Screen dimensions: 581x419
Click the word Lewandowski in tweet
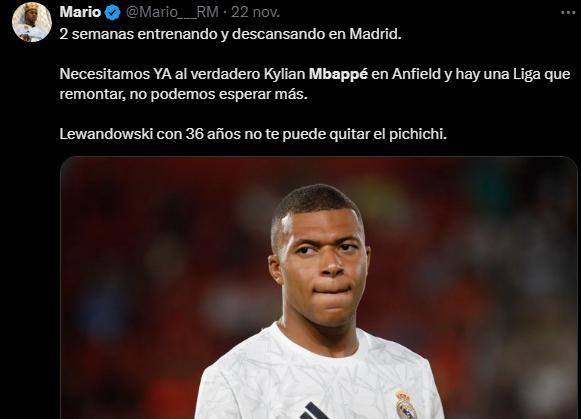[106, 134]
